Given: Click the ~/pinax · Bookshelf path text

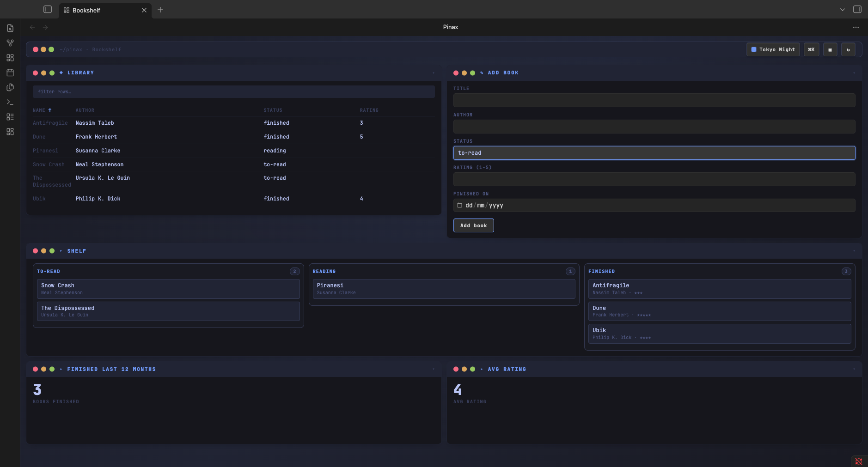Looking at the screenshot, I should [x=90, y=49].
